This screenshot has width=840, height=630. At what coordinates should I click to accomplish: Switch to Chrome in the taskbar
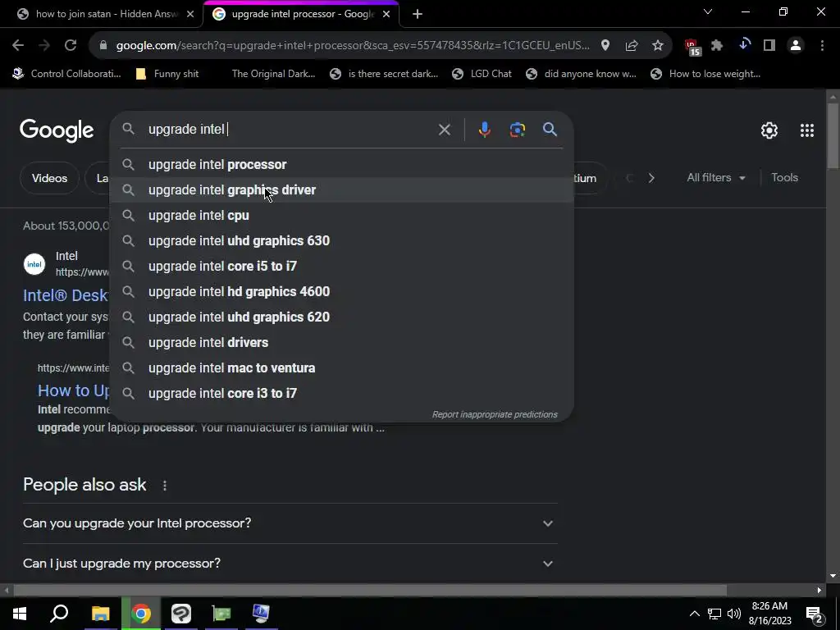[x=141, y=614]
